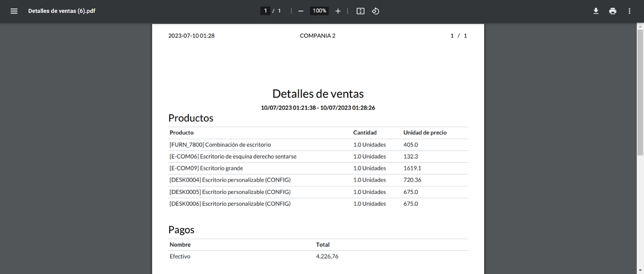Click the Detalles de ventas document heading

tap(318, 94)
